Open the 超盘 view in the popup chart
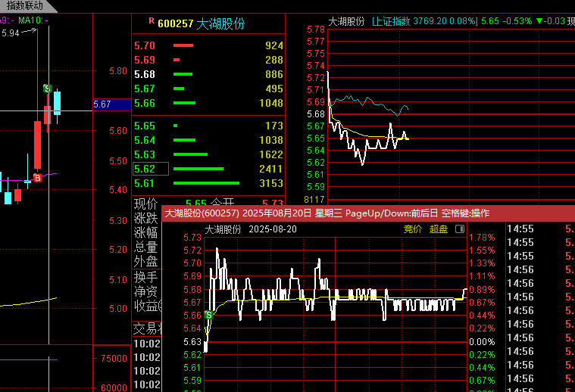This screenshot has height=392, width=575. coord(439,229)
